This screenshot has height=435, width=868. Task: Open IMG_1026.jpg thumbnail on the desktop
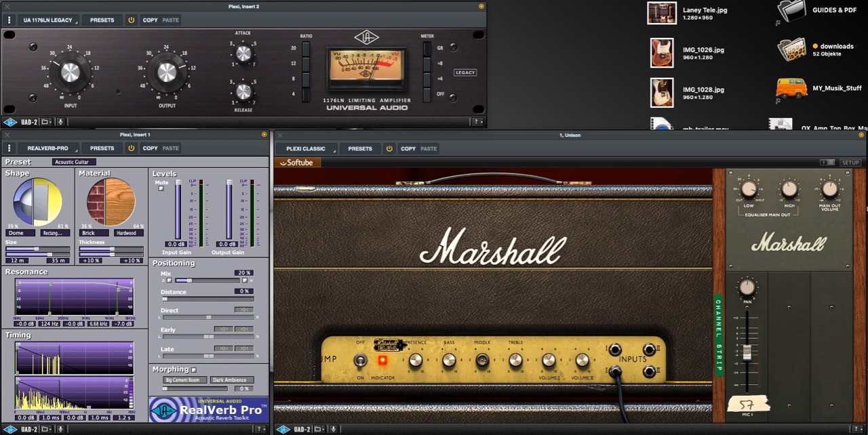662,53
